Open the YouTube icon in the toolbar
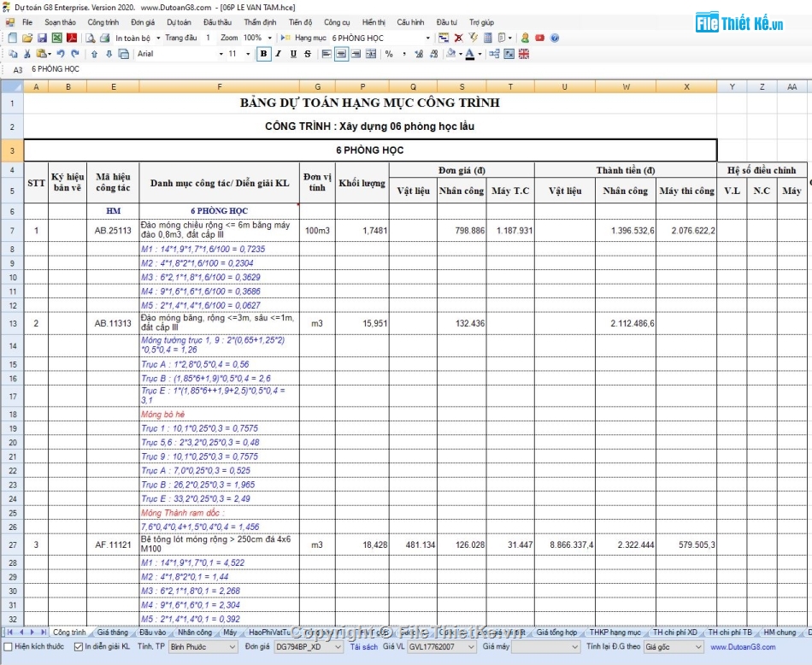 tap(539, 38)
